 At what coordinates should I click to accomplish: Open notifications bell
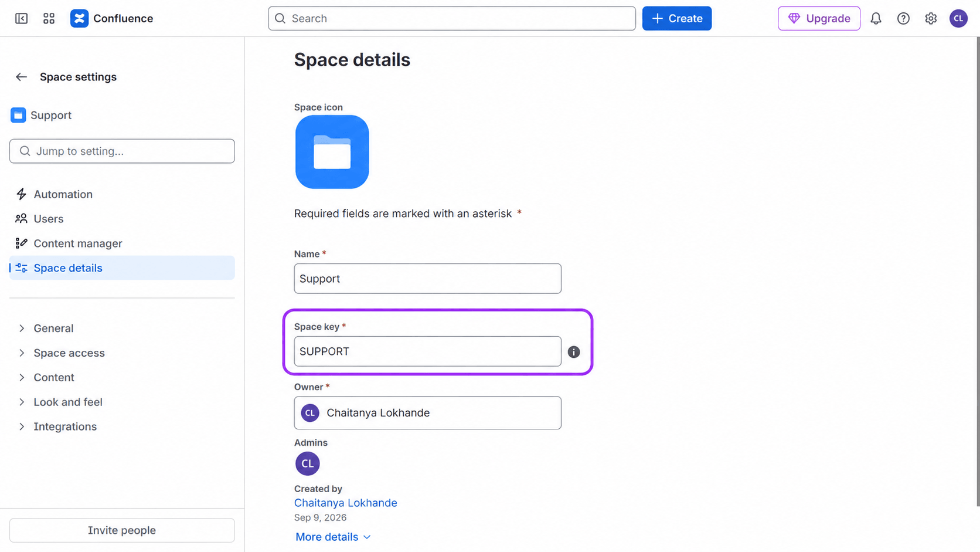click(876, 18)
